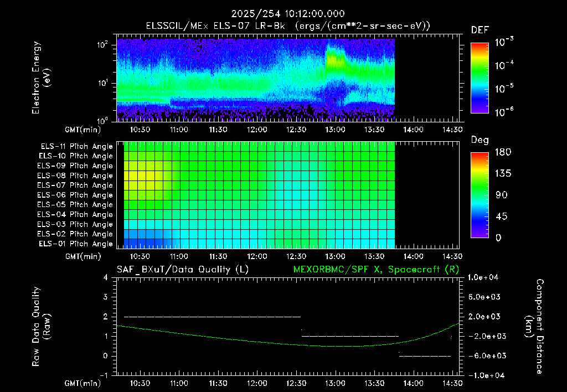Click the data quality line at level 1
The width and height of the screenshot is (567, 392).
[x=350, y=336]
